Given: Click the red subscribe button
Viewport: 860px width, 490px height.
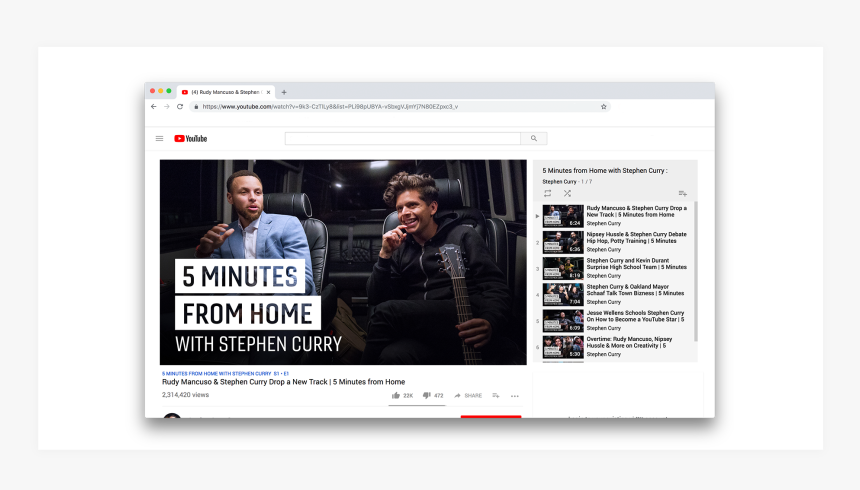Looking at the screenshot, I should tap(491, 416).
